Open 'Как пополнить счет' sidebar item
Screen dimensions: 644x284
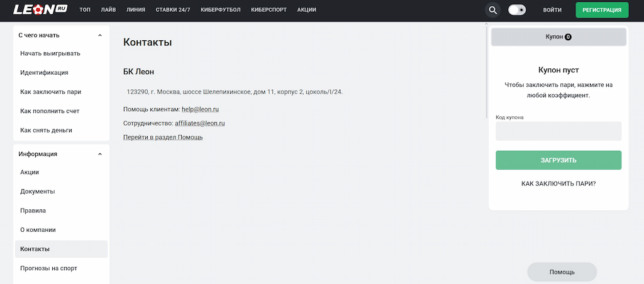pos(61,111)
